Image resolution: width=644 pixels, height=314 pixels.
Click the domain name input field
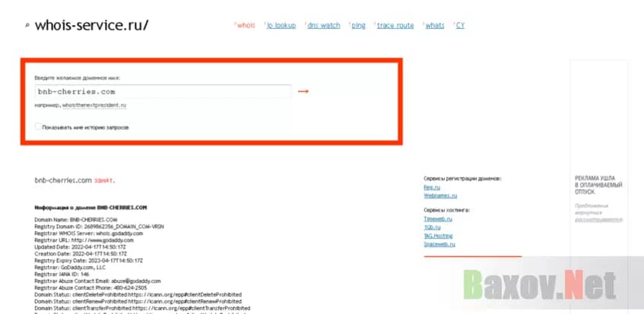tap(163, 91)
